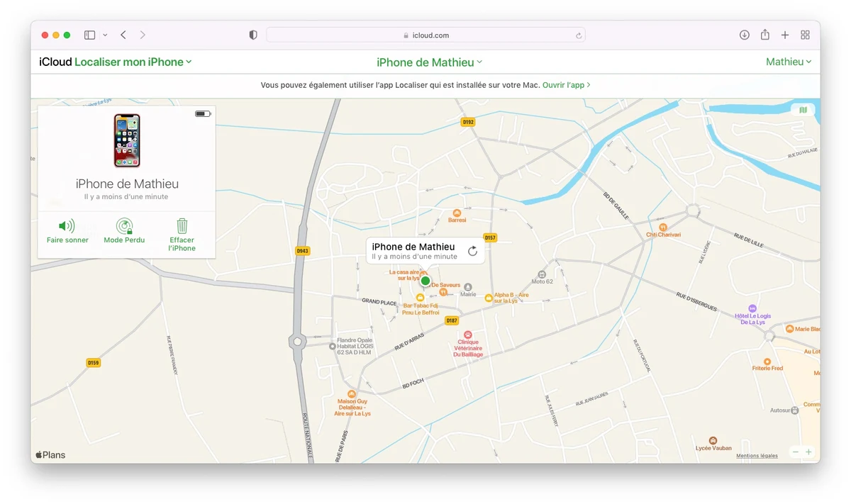851x504 pixels.
Task: Click the D157 road shield
Action: [489, 237]
